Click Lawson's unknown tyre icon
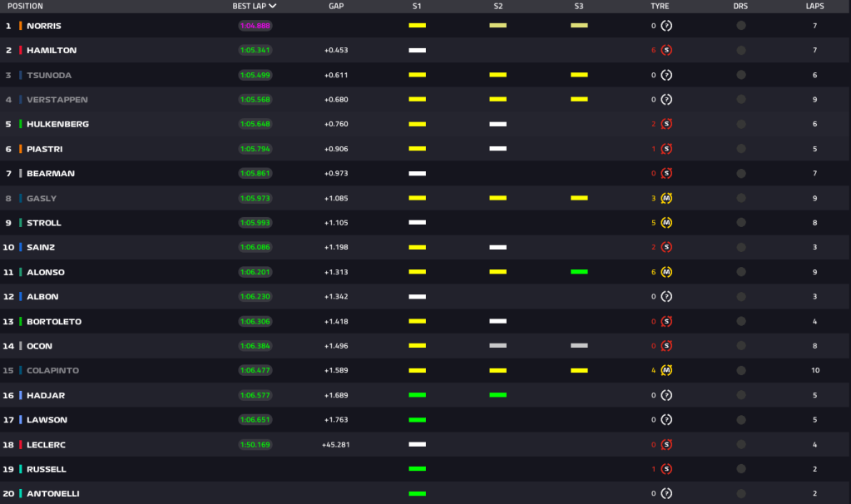Screen dimensions: 851x504 [x=666, y=419]
